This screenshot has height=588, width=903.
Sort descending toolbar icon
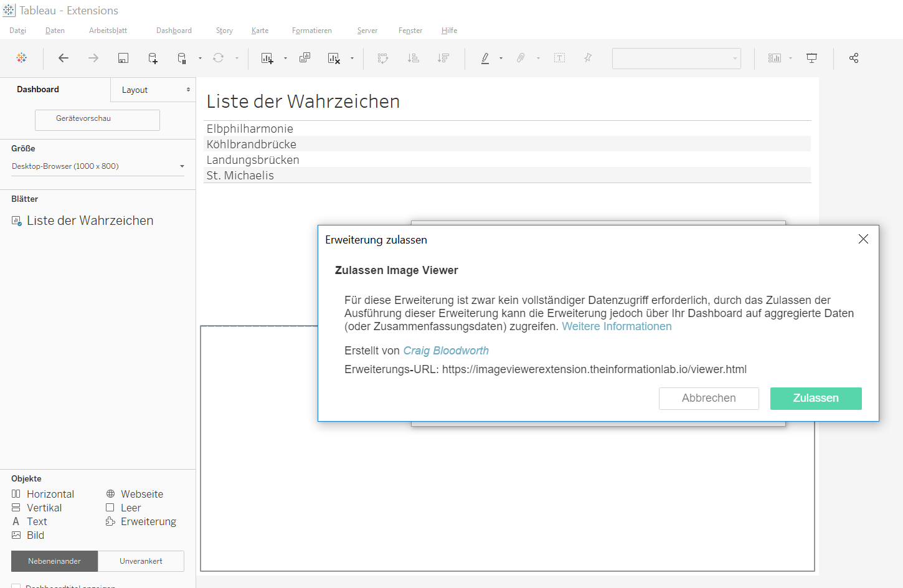[443, 58]
